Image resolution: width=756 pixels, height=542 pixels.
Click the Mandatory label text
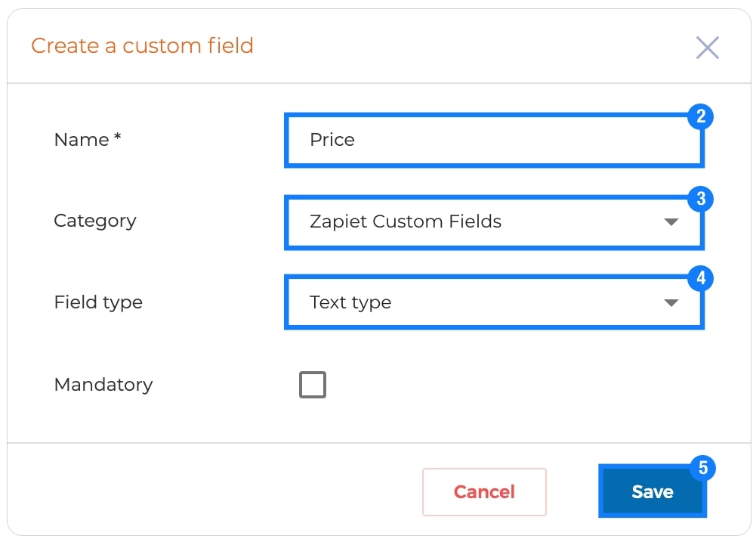103,385
